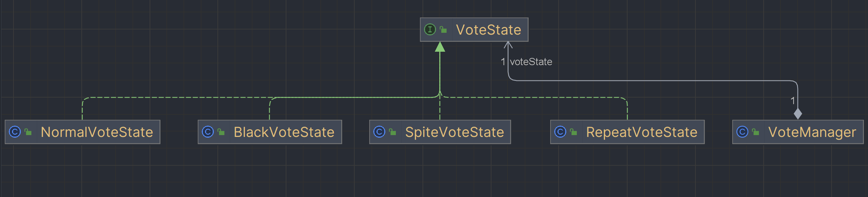Click the interface icon on VoteState node
The height and width of the screenshot is (197, 868).
(x=430, y=29)
